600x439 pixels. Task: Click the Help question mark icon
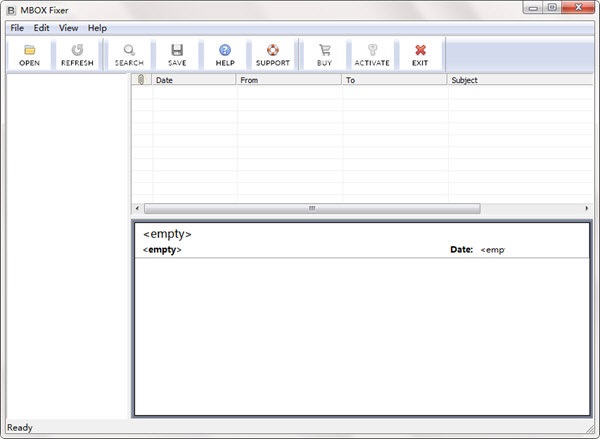pos(225,50)
